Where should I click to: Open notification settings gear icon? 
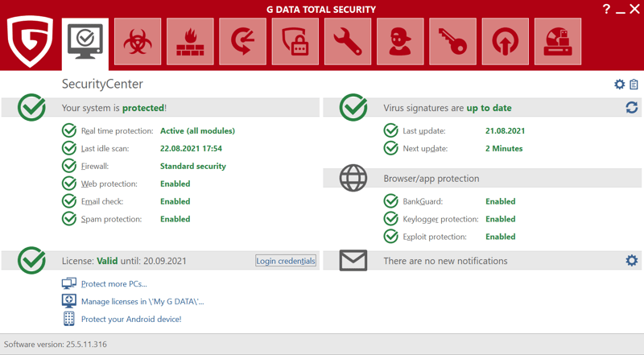pyautogui.click(x=632, y=261)
